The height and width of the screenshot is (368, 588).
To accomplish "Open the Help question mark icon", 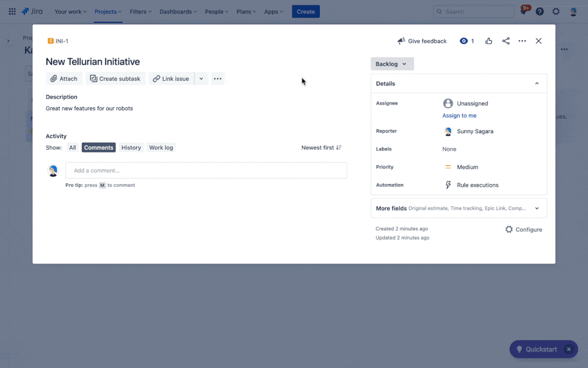I will (540, 12).
